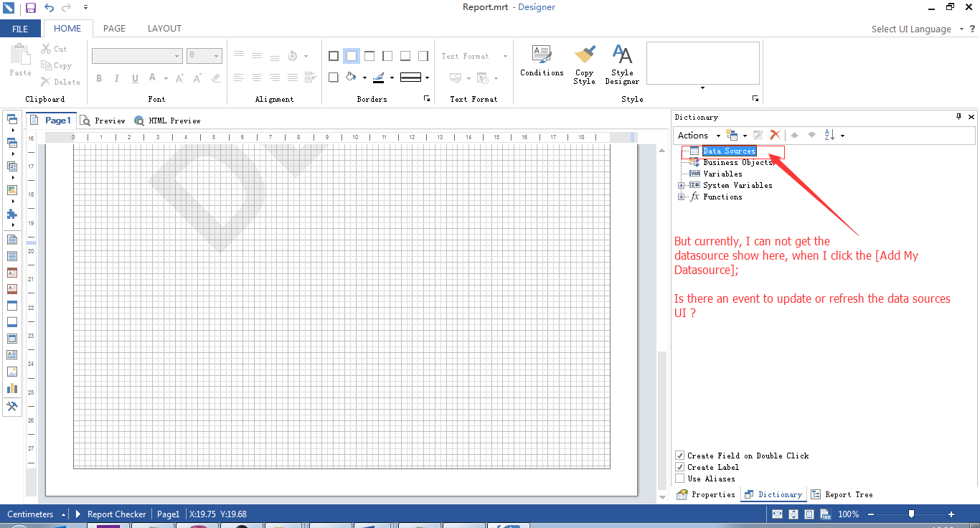Click the red Delete icon in Dictionary toolbar
Screen dimensions: 980x528
pos(775,135)
